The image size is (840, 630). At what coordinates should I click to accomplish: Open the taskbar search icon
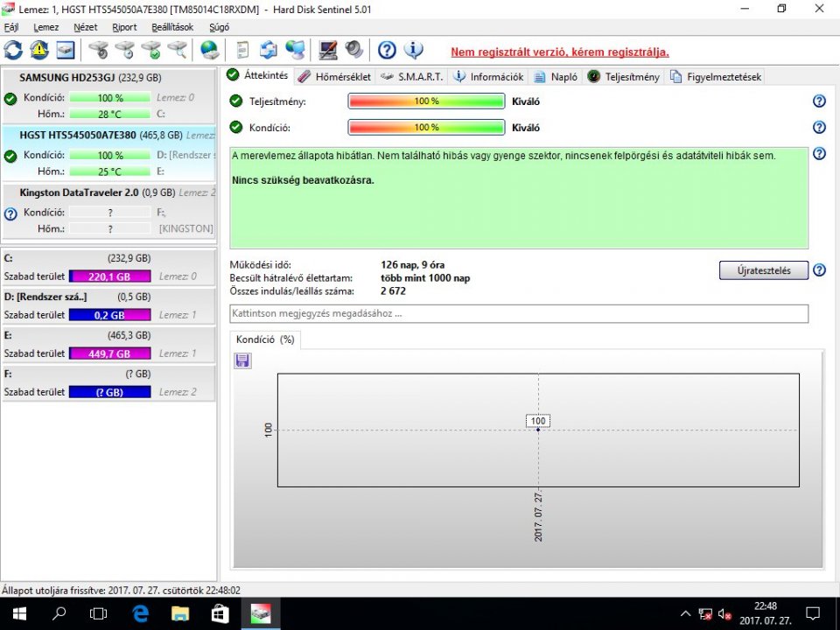(x=59, y=614)
